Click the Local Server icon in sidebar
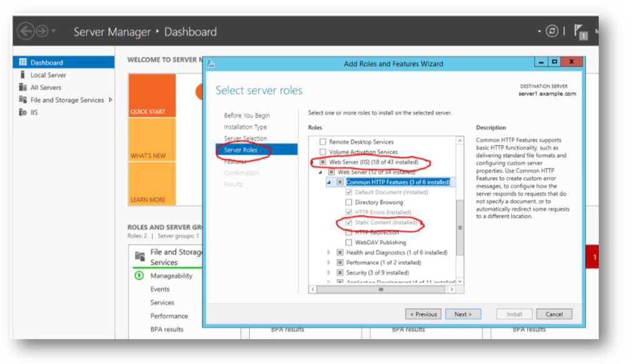 point(22,75)
